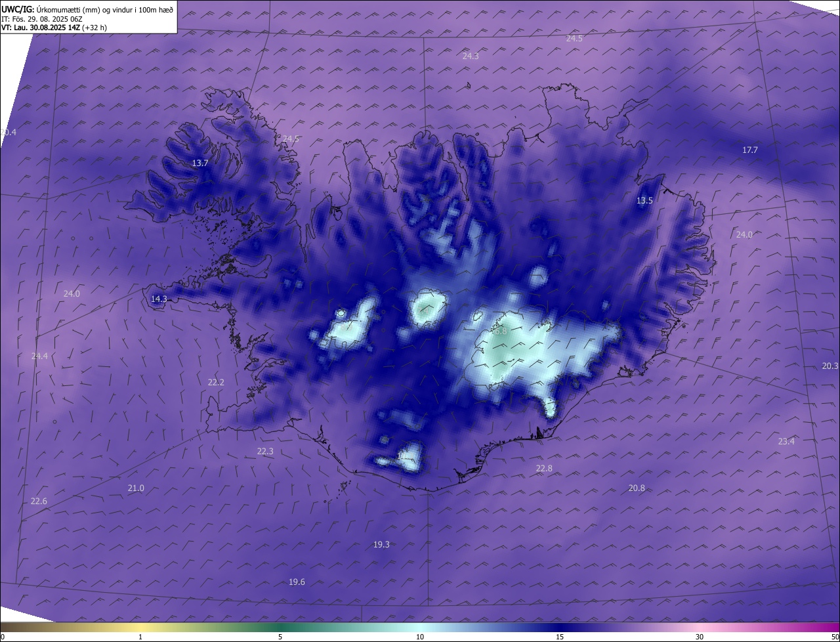This screenshot has width=840, height=642.
Task: Click the 19.3 value label
Action: pyautogui.click(x=381, y=545)
